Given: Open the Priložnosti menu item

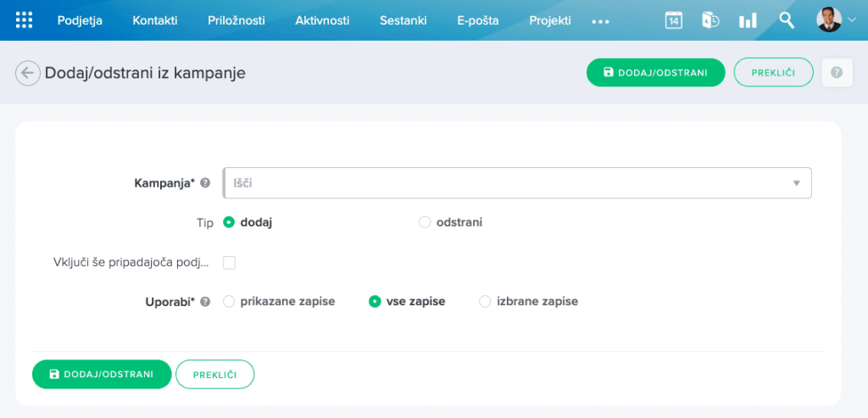Looking at the screenshot, I should click(x=236, y=20).
